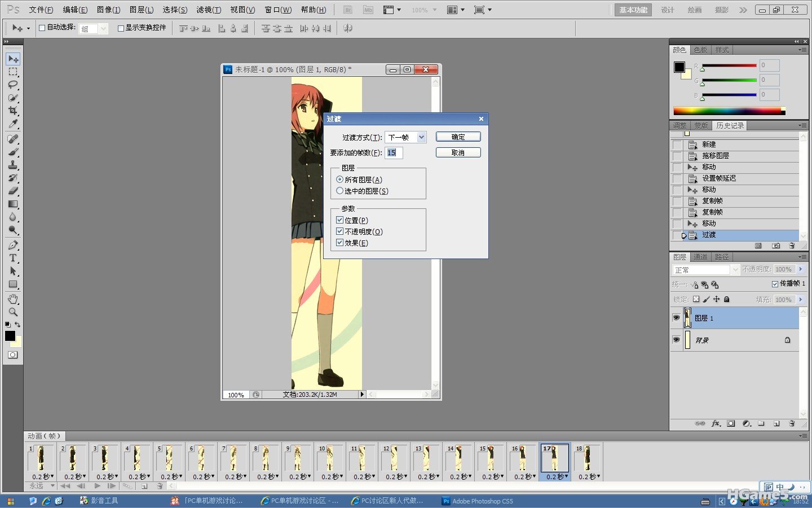Hide the 背景 layer visibility

click(676, 340)
